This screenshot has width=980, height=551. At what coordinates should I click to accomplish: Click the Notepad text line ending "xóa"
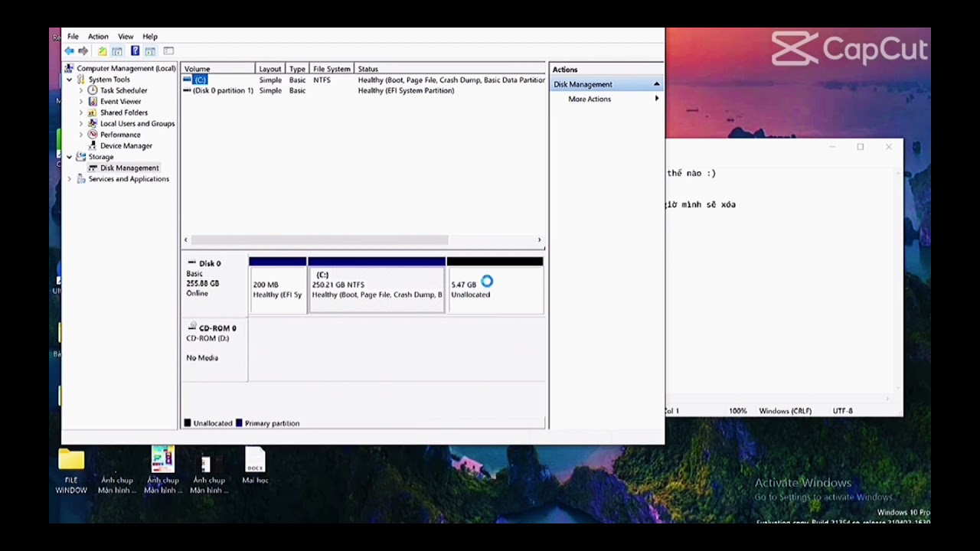tap(701, 204)
